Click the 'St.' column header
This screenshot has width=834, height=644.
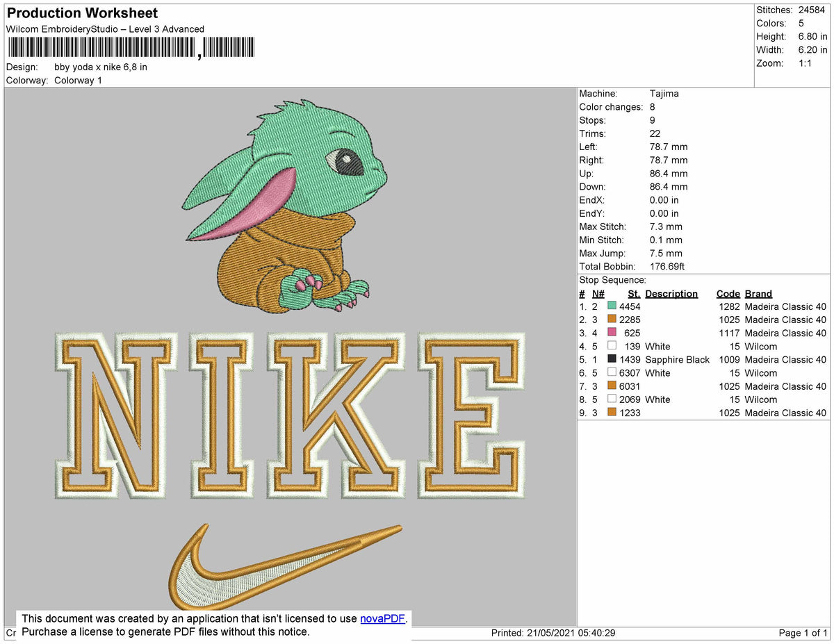(634, 294)
